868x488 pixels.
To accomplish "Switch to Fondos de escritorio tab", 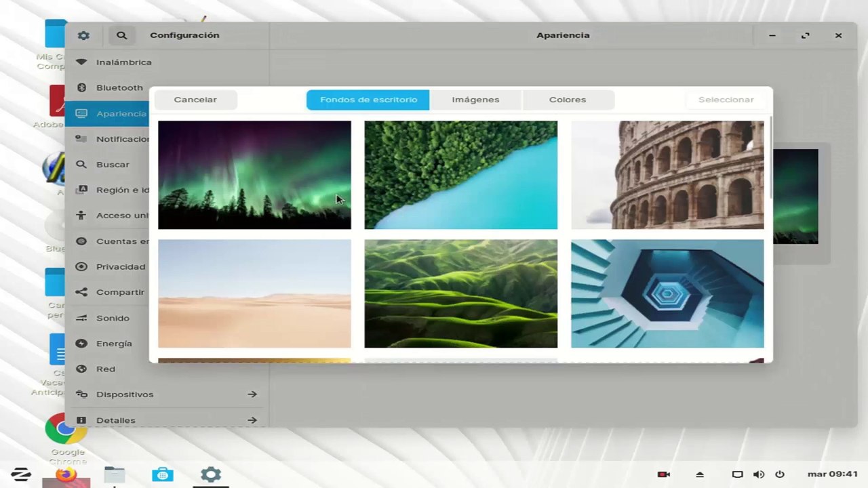I will (368, 100).
